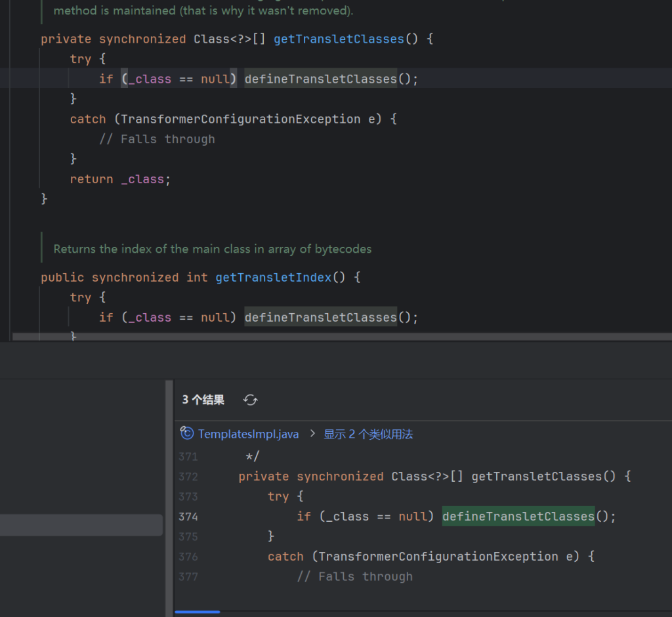This screenshot has width=672, height=617.
Task: Expand the chevron after TemplatesImpl.java
Action: [312, 434]
